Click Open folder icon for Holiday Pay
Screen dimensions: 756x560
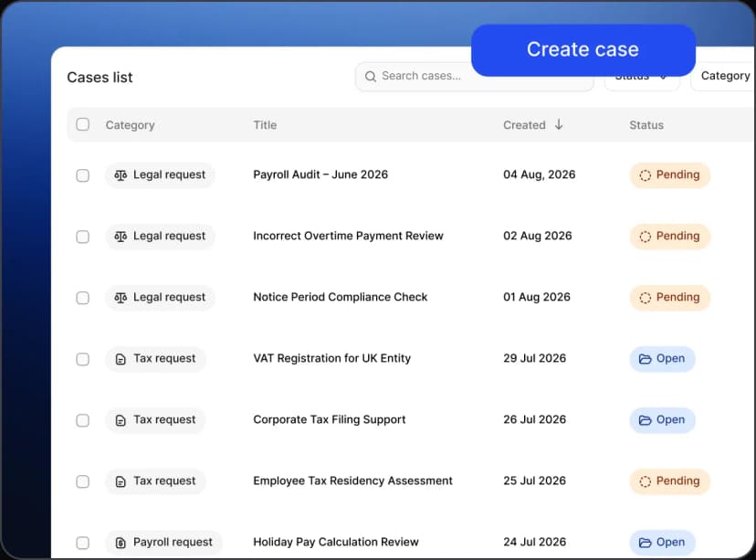646,543
